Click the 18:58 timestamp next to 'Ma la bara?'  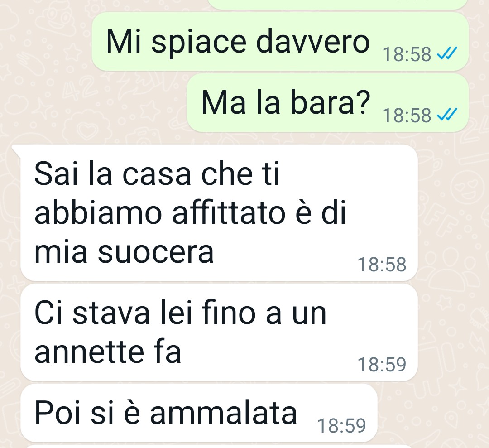tap(407, 116)
